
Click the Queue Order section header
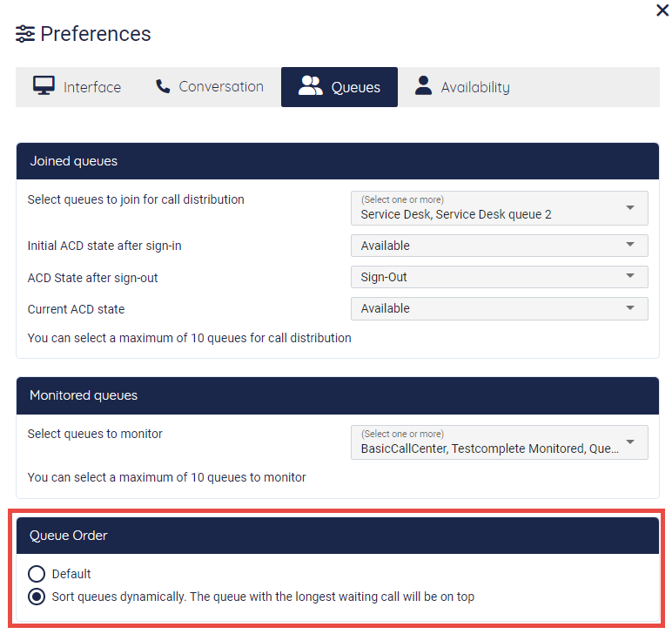coord(69,536)
